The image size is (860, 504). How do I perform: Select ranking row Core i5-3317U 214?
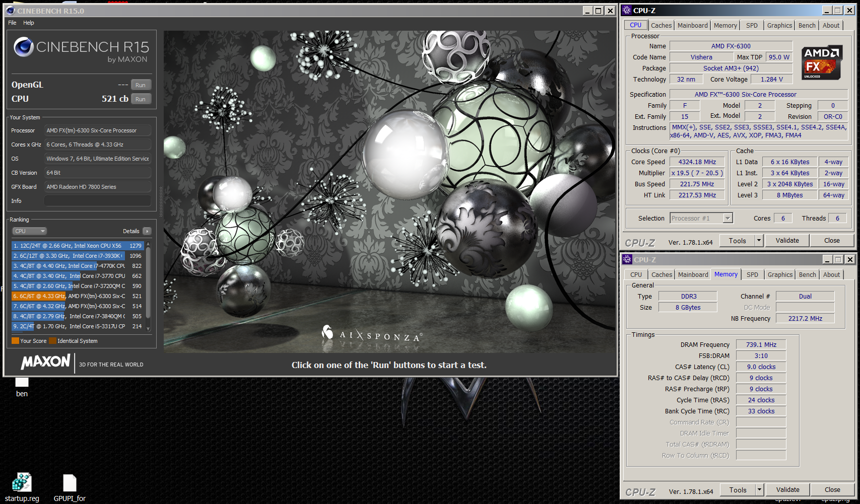(78, 326)
